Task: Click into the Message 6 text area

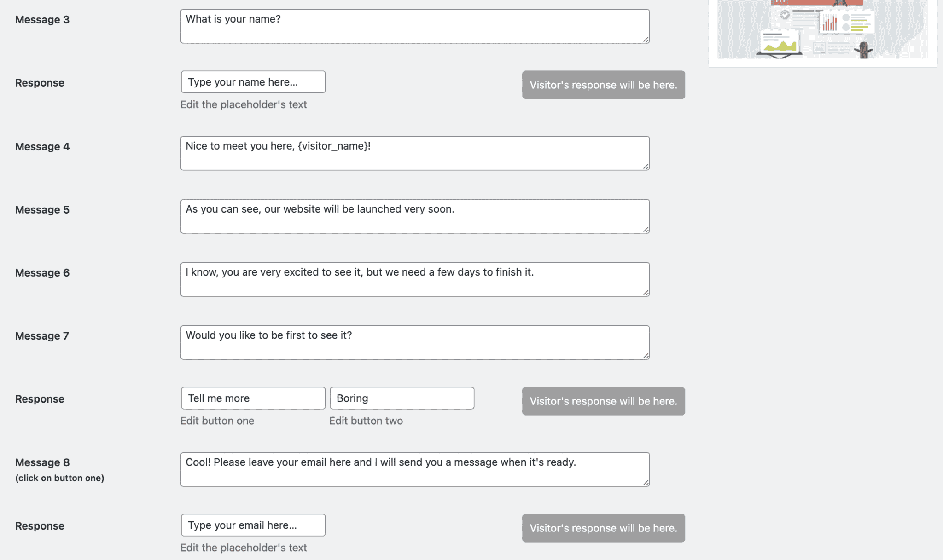Action: [415, 279]
